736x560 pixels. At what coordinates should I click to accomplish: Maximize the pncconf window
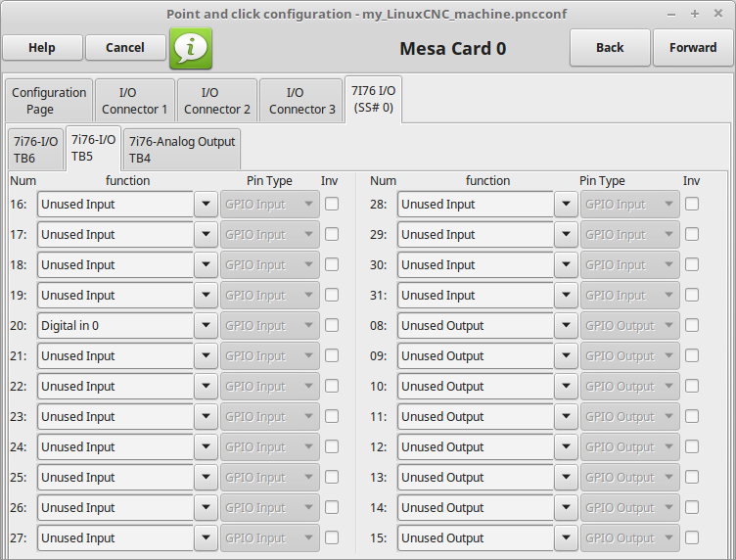[695, 14]
